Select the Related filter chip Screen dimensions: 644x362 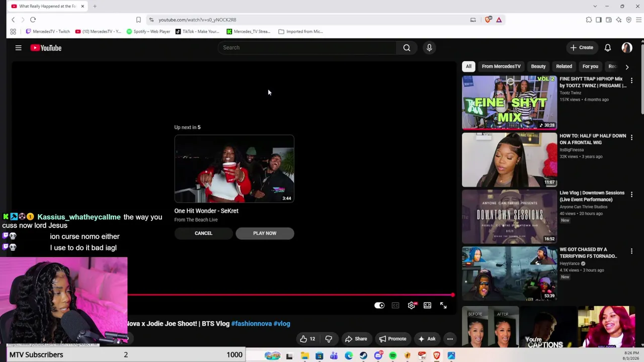(x=564, y=66)
